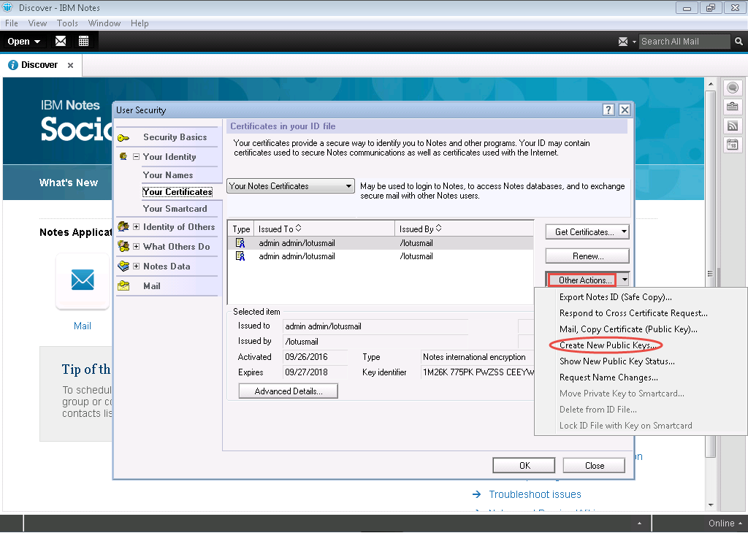Viewport: 748px width, 560px height.
Task: Click the certificate icon of the first admin row
Action: pyautogui.click(x=240, y=243)
